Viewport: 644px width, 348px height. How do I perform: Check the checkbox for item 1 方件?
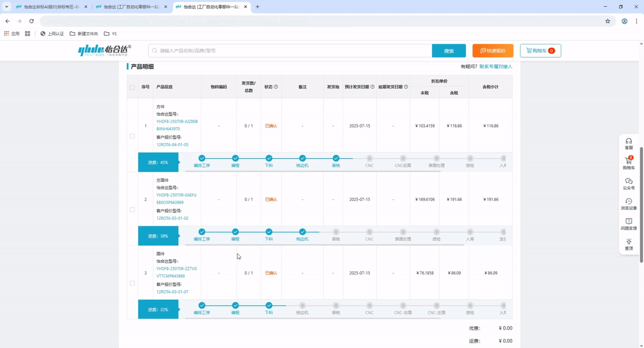[132, 136]
